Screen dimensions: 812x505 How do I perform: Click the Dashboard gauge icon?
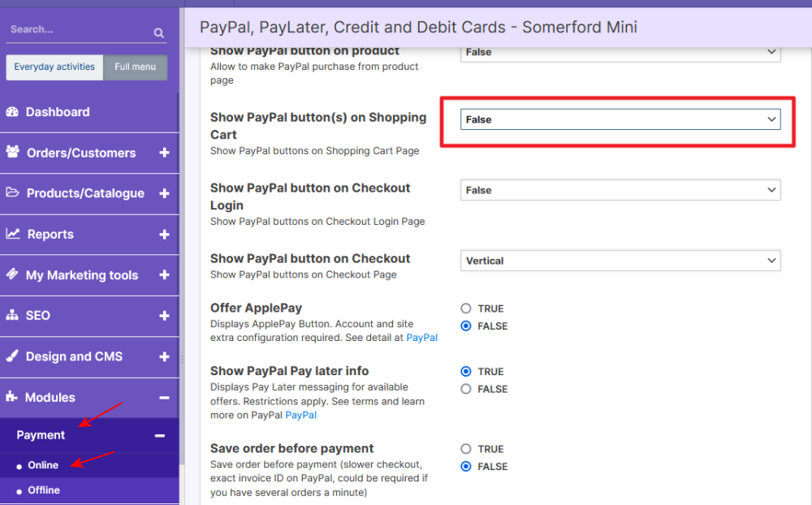12,112
